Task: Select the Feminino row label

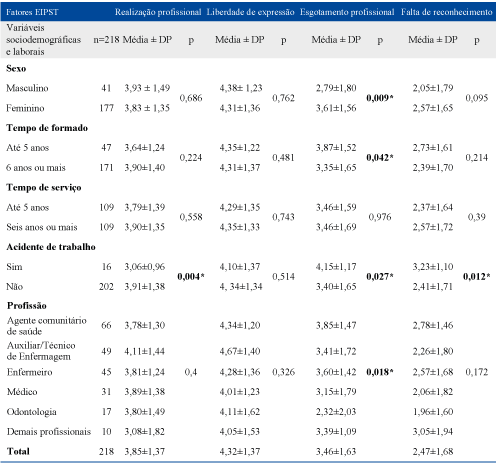Action: (x=25, y=108)
